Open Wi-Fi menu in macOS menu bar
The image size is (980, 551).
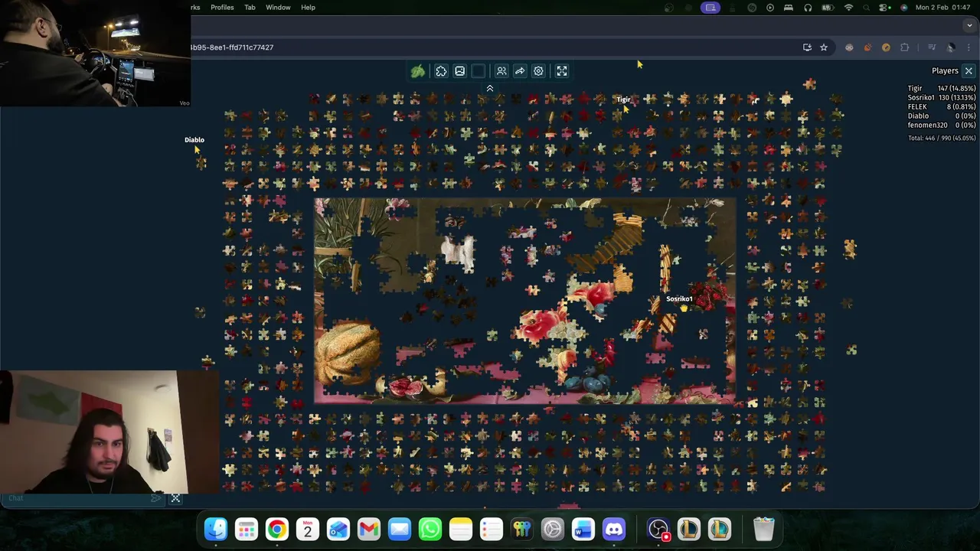click(x=848, y=7)
